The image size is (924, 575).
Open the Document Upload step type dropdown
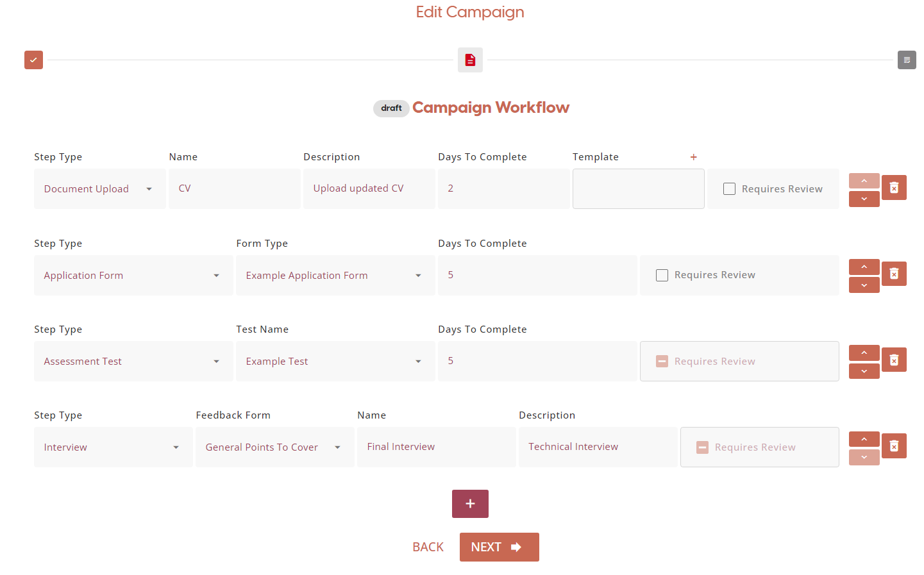pos(99,189)
